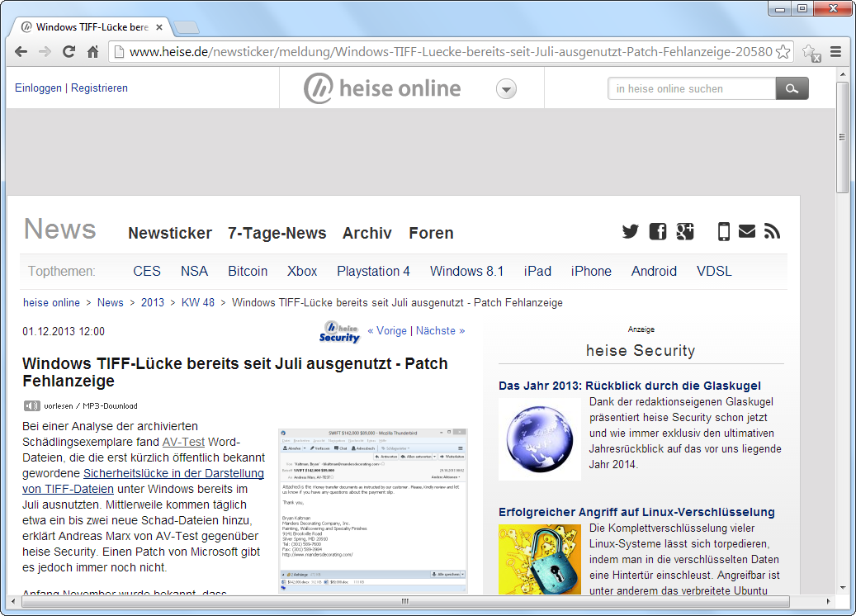856x616 pixels.
Task: Open the mobile version phone icon
Action: pyautogui.click(x=723, y=232)
